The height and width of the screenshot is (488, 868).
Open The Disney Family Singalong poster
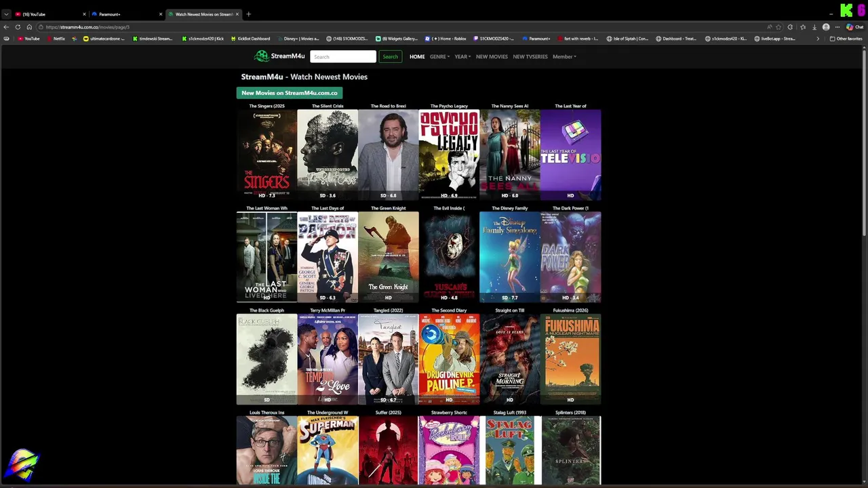click(x=510, y=257)
